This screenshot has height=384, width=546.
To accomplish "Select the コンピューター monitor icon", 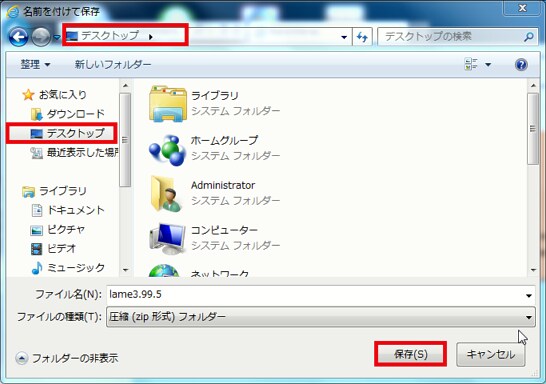I will [167, 239].
